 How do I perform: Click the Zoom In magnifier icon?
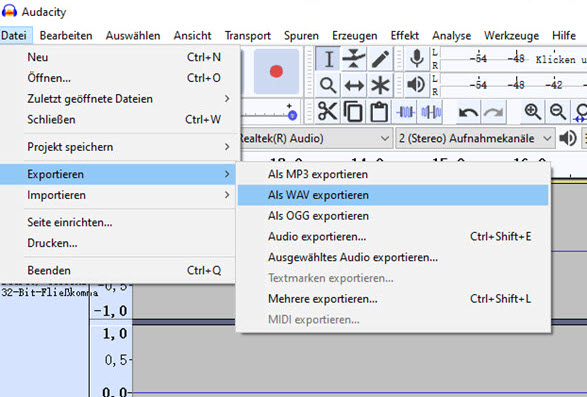pos(532,112)
